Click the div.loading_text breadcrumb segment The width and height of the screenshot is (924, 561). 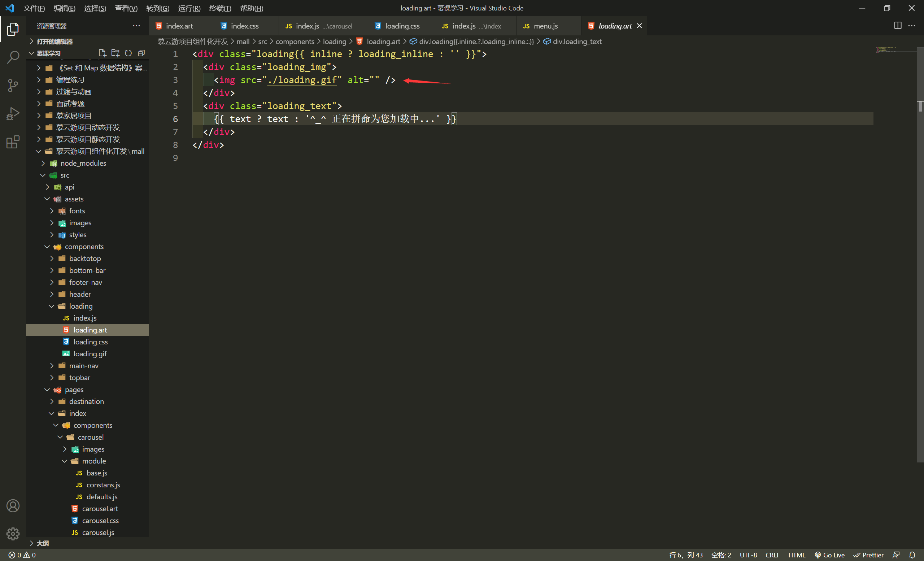pyautogui.click(x=577, y=42)
